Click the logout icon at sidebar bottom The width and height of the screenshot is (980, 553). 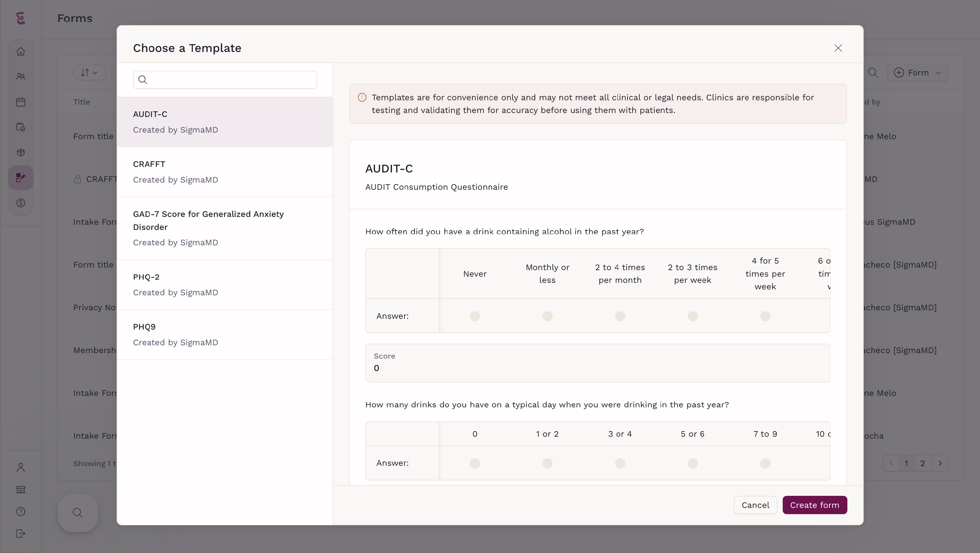[x=21, y=534]
